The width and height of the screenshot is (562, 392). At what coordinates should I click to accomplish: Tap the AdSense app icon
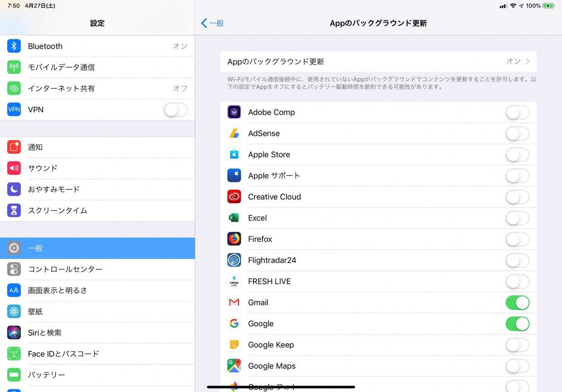[234, 134]
